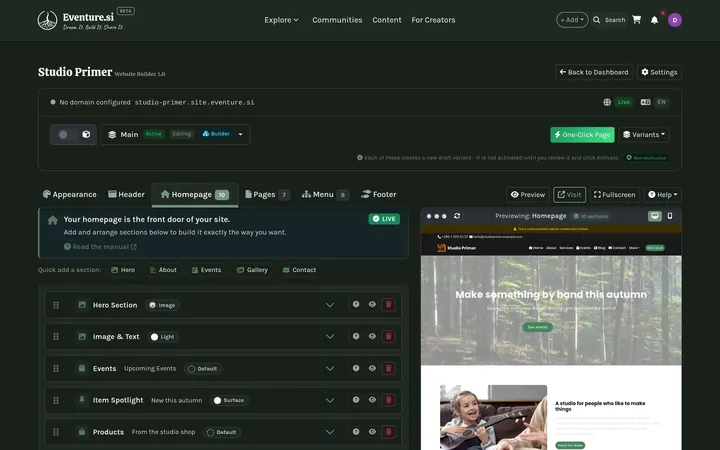This screenshot has width=720, height=450.
Task: Enter Fullscreen preview mode
Action: pyautogui.click(x=615, y=195)
